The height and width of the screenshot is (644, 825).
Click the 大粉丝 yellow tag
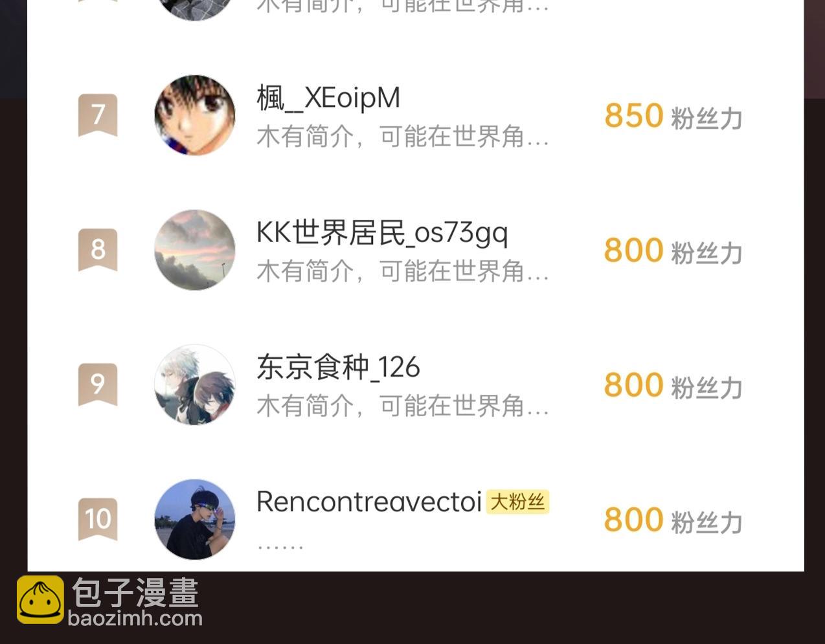coord(517,502)
